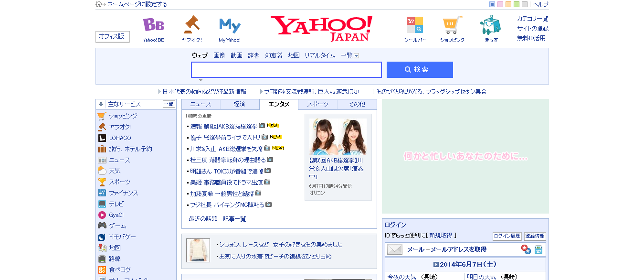Select the green theme color swatch
644x280 pixels.
click(x=517, y=4)
